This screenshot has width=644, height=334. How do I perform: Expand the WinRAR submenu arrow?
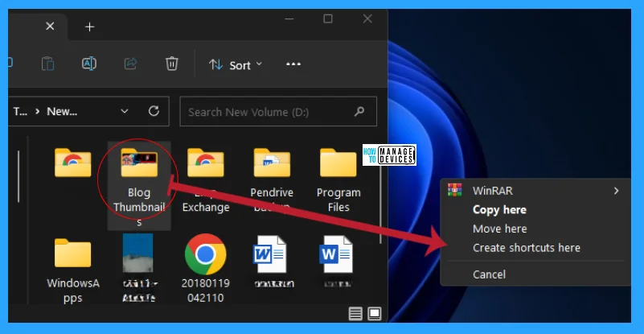coord(616,191)
